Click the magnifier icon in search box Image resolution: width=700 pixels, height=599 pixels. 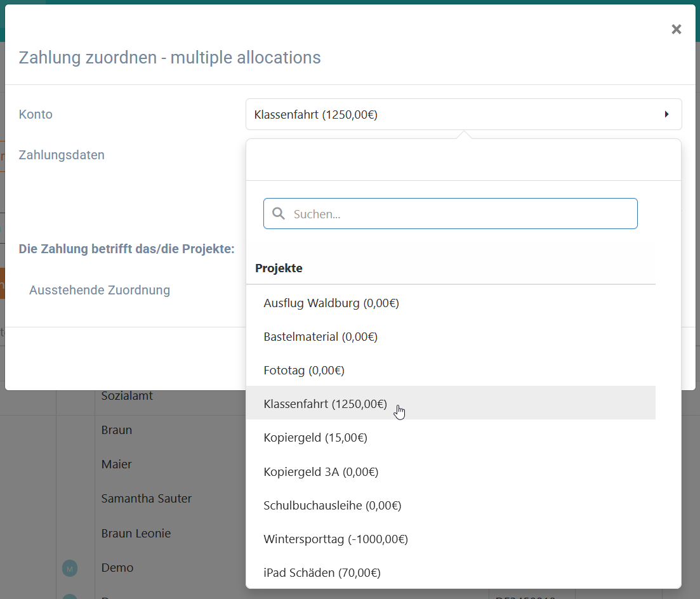[279, 213]
